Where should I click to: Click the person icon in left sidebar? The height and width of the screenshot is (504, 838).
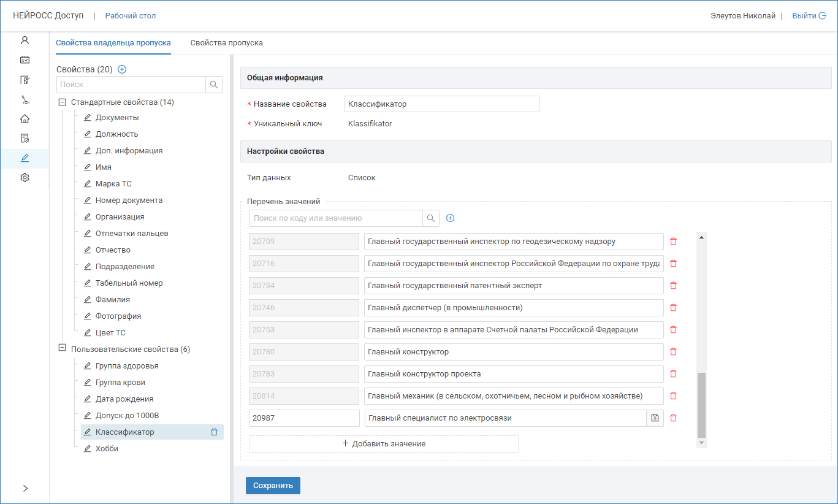pos(25,40)
